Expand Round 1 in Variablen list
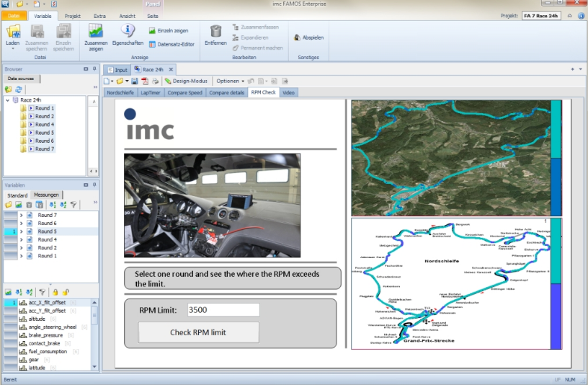This screenshot has width=588, height=385. pos(22,256)
